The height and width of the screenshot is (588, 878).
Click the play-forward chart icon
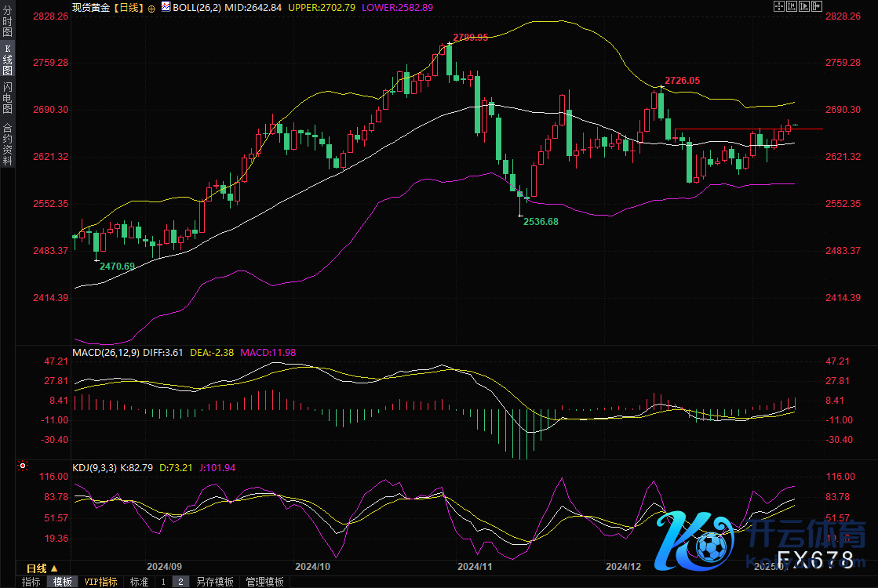[x=804, y=6]
